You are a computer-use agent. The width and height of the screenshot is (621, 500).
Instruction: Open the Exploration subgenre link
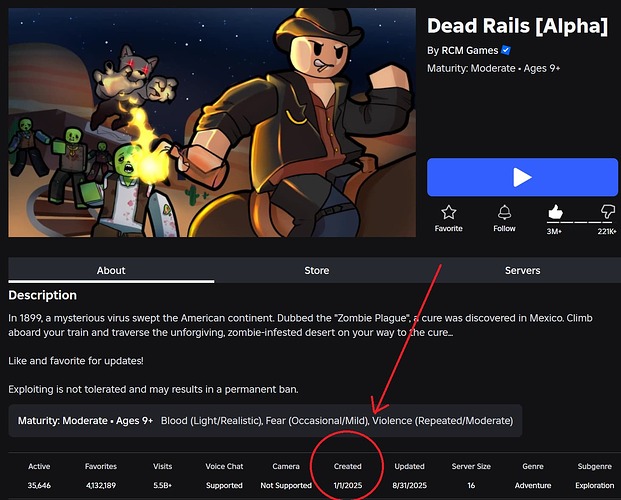coord(594,485)
